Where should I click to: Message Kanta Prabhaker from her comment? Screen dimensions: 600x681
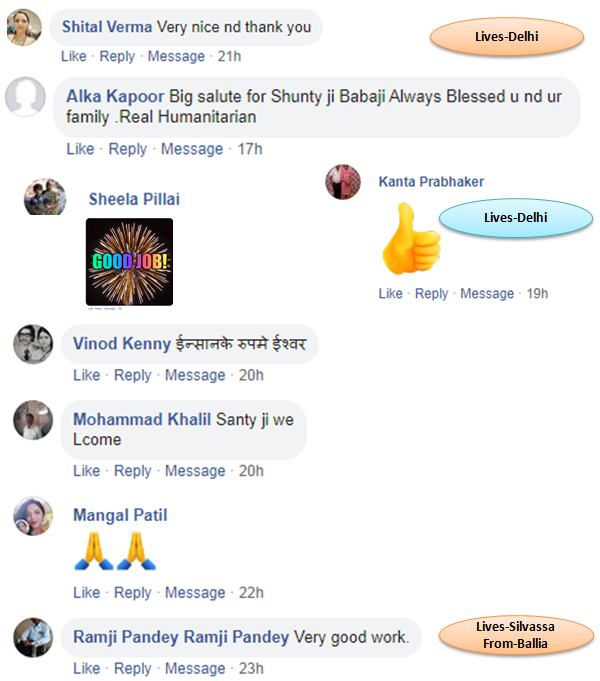[487, 294]
